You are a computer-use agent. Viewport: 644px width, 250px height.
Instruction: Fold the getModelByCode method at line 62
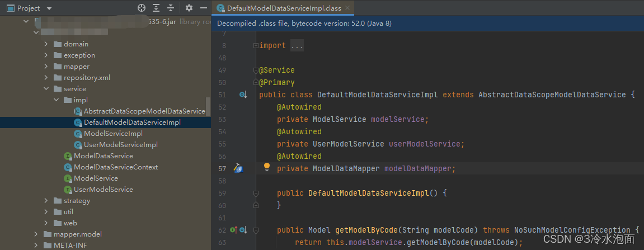point(256,230)
